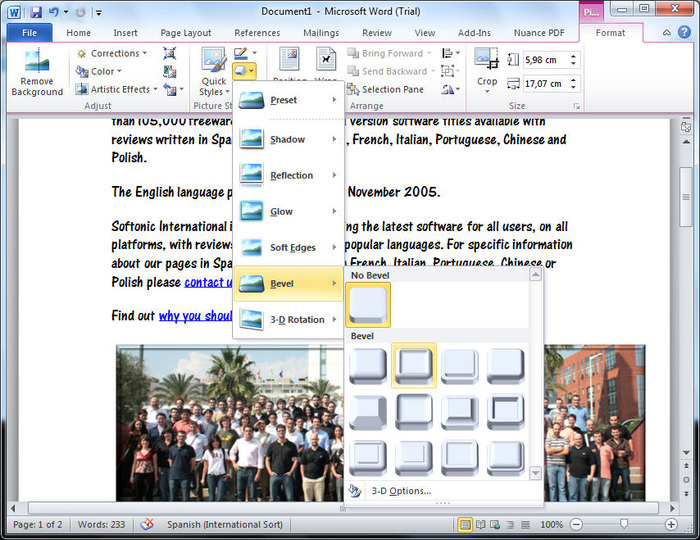Switch to the References tab

pos(257,33)
